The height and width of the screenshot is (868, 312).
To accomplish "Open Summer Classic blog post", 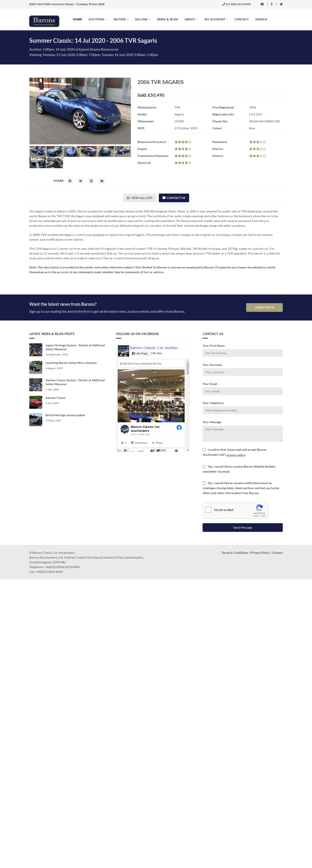I will coord(55,398).
